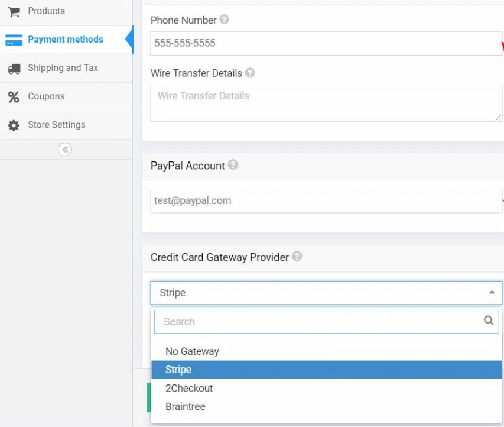Click the Payment methods credit card icon
This screenshot has height=427, width=504.
[14, 40]
